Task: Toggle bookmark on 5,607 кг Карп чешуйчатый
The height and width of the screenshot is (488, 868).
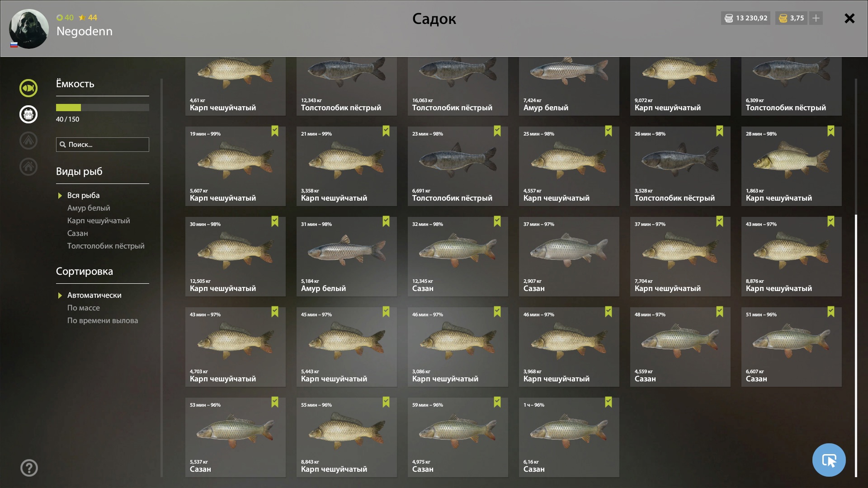Action: [x=275, y=131]
